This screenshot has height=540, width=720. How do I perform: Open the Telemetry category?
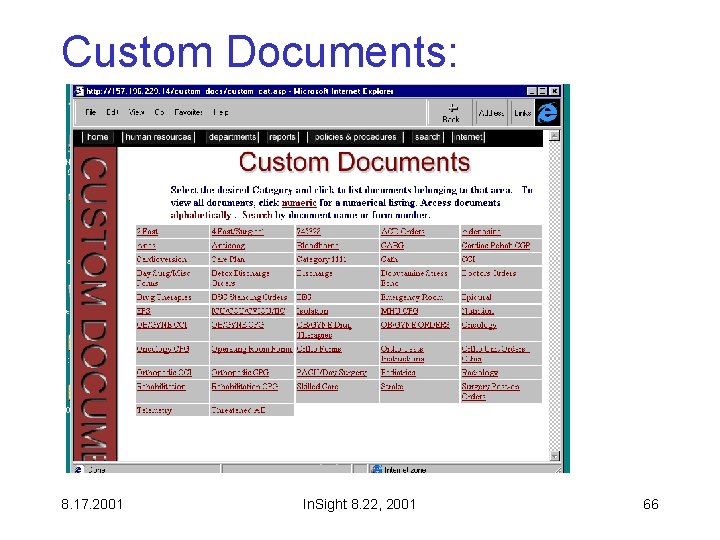154,410
